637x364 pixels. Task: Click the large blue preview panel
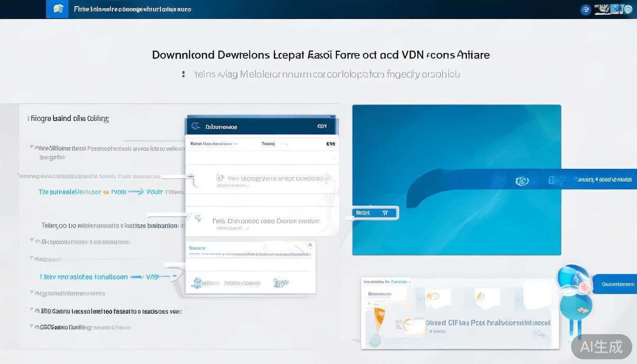[x=456, y=142]
